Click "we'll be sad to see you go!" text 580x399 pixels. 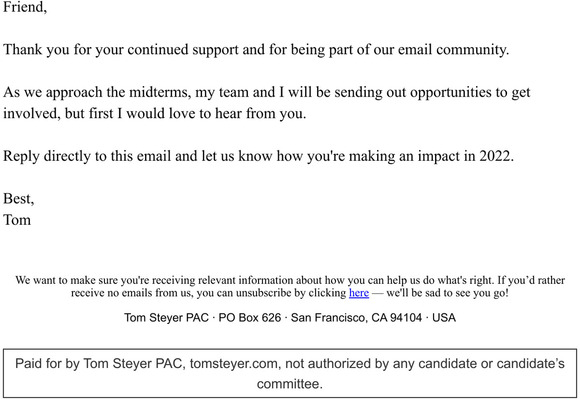click(448, 293)
